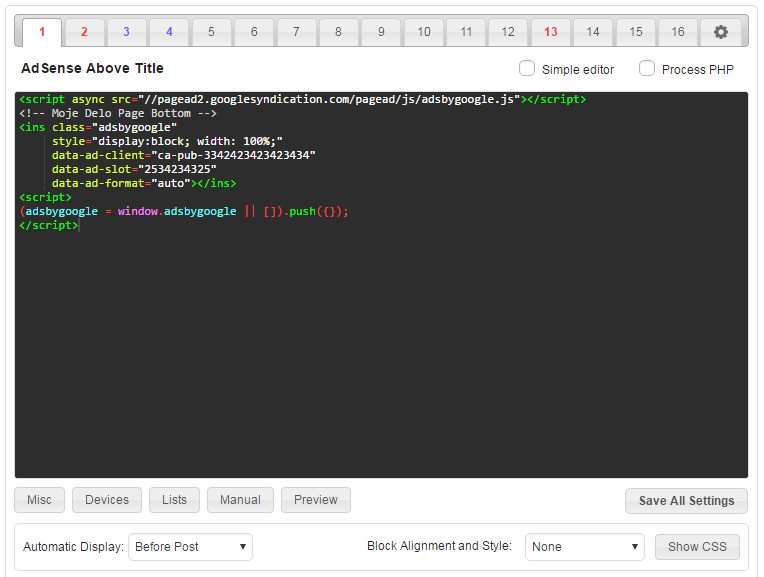Click the data-ad-client line in code

[184, 155]
